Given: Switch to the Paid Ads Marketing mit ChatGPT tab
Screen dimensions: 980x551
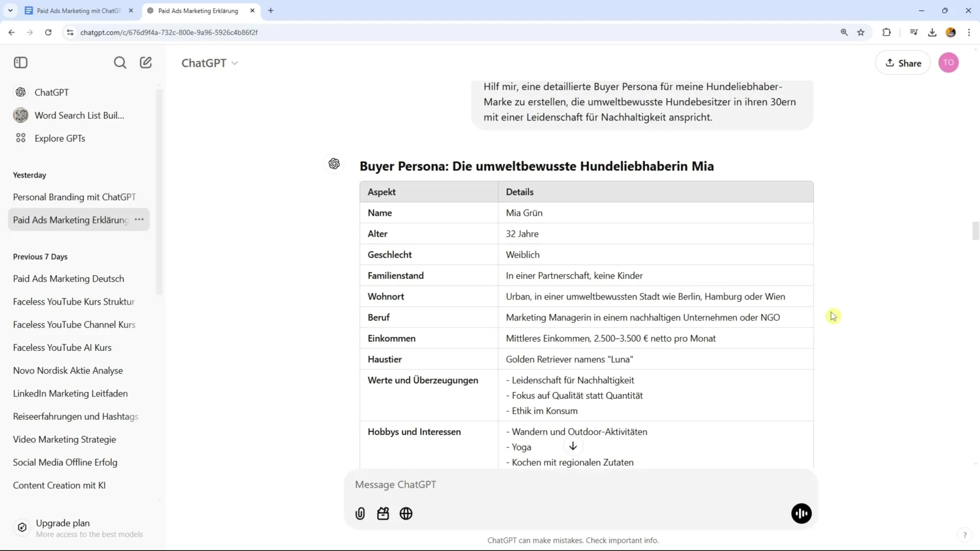Looking at the screenshot, I should (78, 11).
